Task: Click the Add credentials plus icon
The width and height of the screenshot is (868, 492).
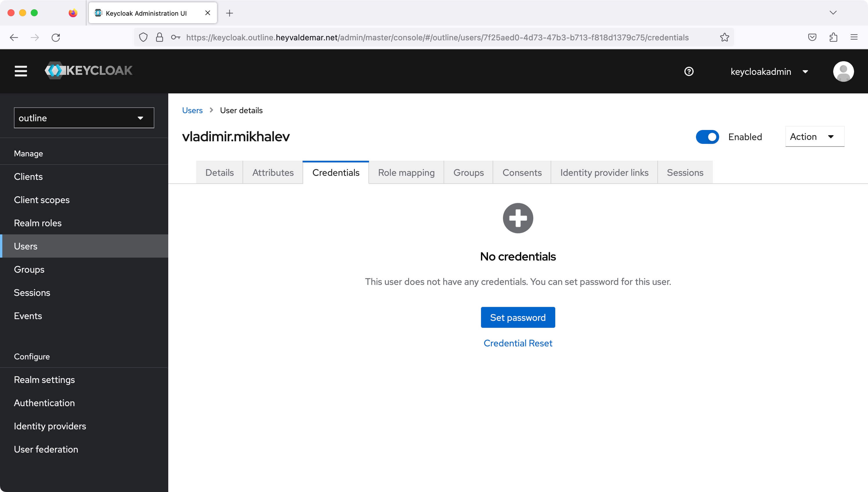Action: point(518,218)
